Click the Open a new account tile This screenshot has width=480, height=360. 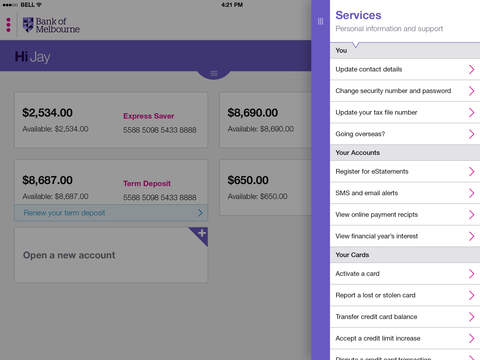point(111,255)
